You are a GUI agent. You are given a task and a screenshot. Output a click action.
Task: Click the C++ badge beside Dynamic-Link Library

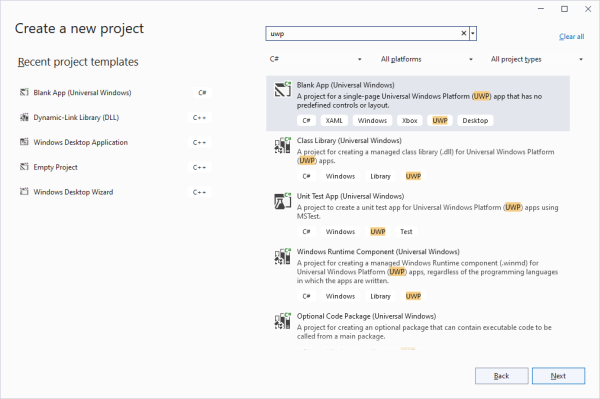(x=199, y=117)
